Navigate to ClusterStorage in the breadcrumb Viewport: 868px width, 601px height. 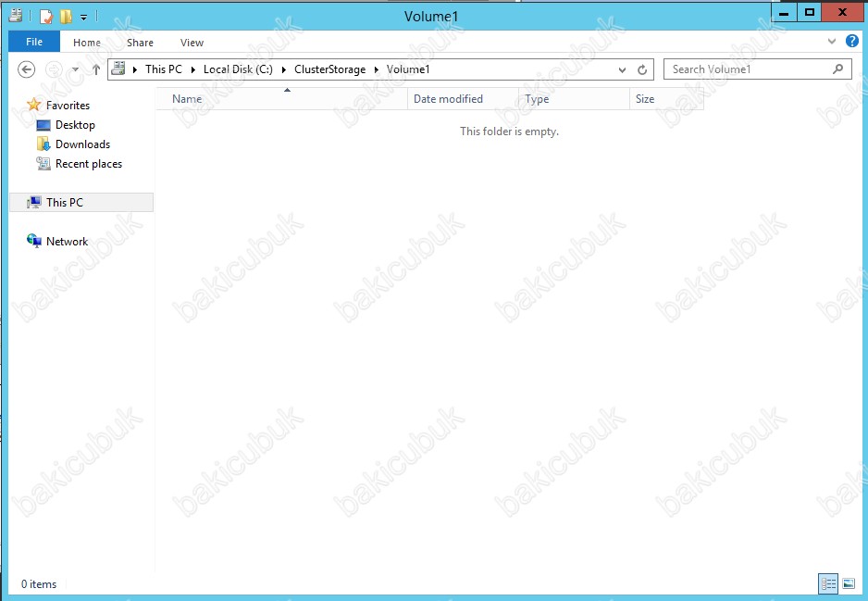tap(329, 69)
